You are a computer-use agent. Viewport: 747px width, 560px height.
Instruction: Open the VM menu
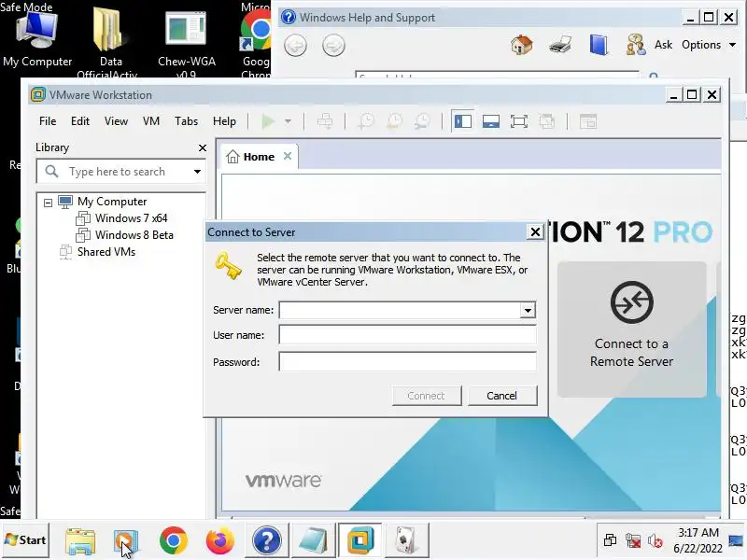pos(151,121)
